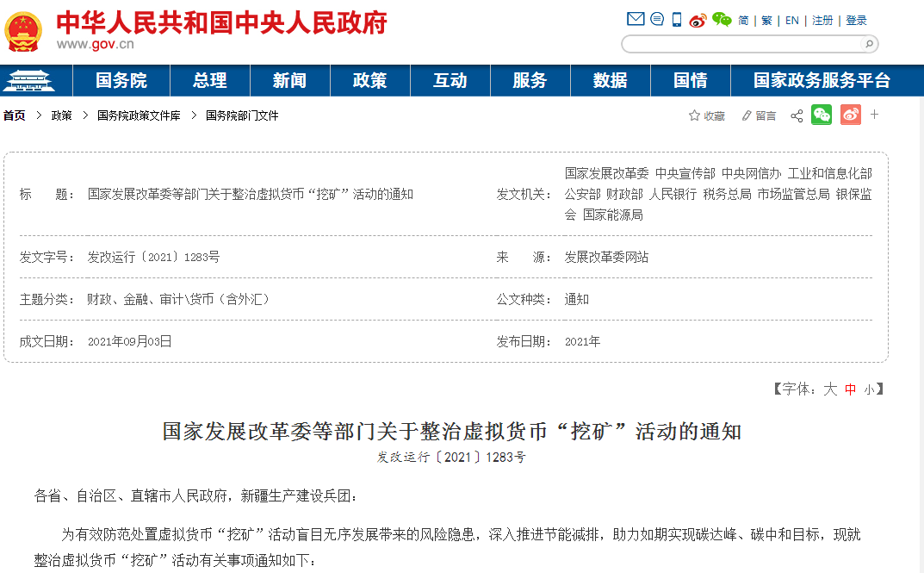
Task: Click the Weibo icon in the top bar
Action: click(698, 20)
